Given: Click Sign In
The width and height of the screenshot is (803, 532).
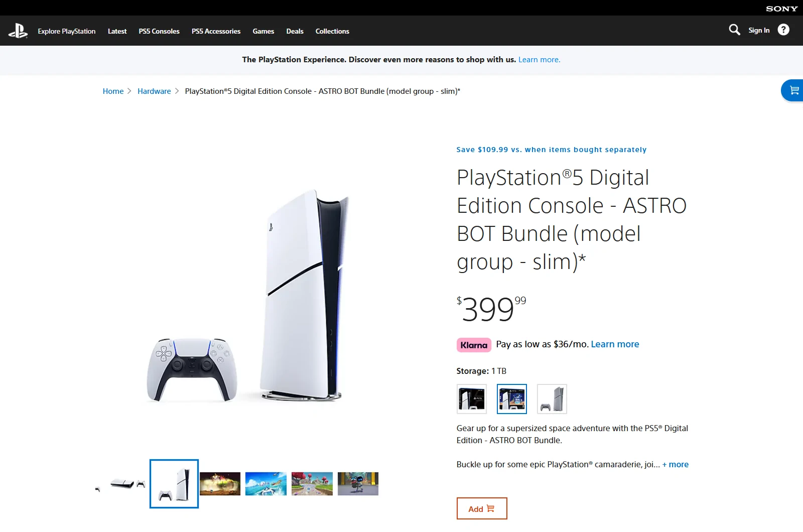Looking at the screenshot, I should click(759, 30).
